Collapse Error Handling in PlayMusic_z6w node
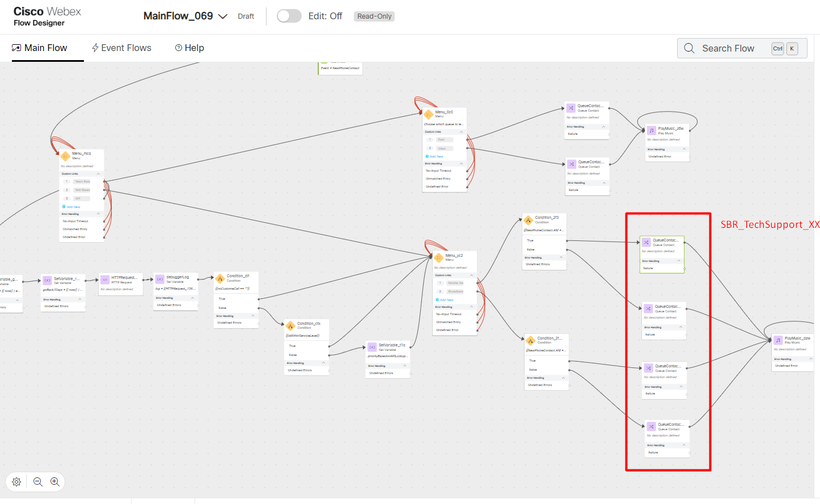This screenshot has height=504, width=820. click(x=684, y=149)
